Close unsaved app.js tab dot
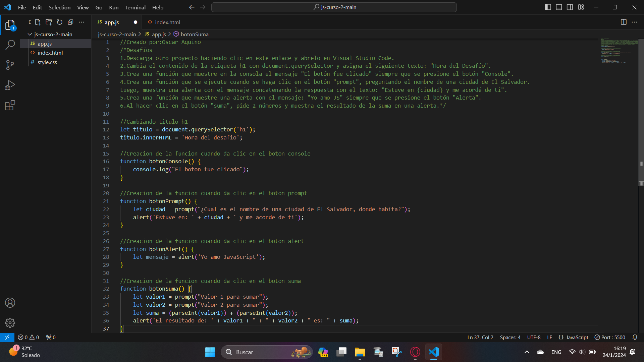644x362 pixels. [136, 22]
